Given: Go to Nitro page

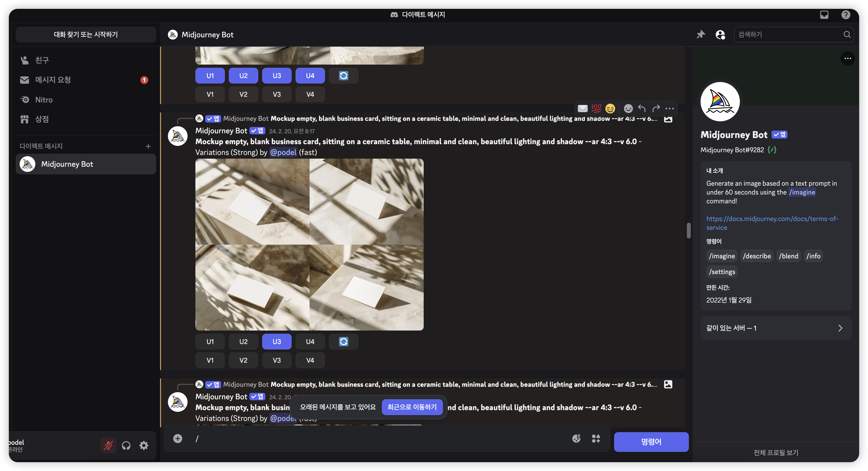Looking at the screenshot, I should pos(44,99).
